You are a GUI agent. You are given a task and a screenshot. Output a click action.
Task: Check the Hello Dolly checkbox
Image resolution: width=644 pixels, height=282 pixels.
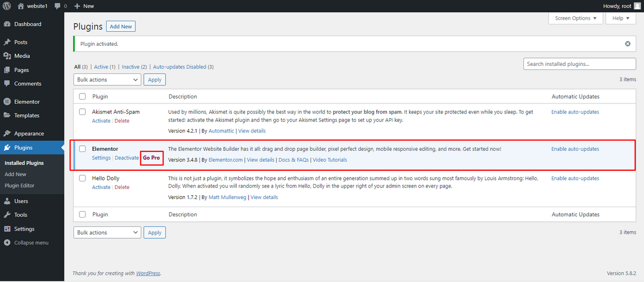(83, 178)
